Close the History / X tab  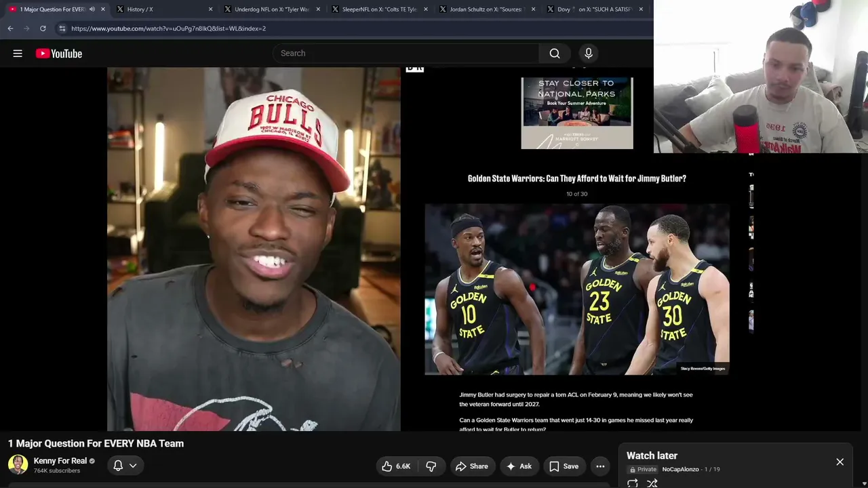[x=210, y=9]
